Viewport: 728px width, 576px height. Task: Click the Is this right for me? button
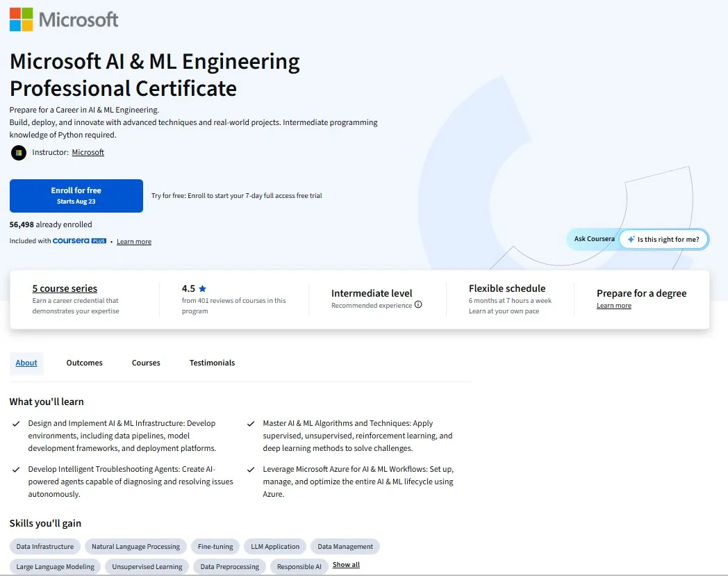point(663,239)
